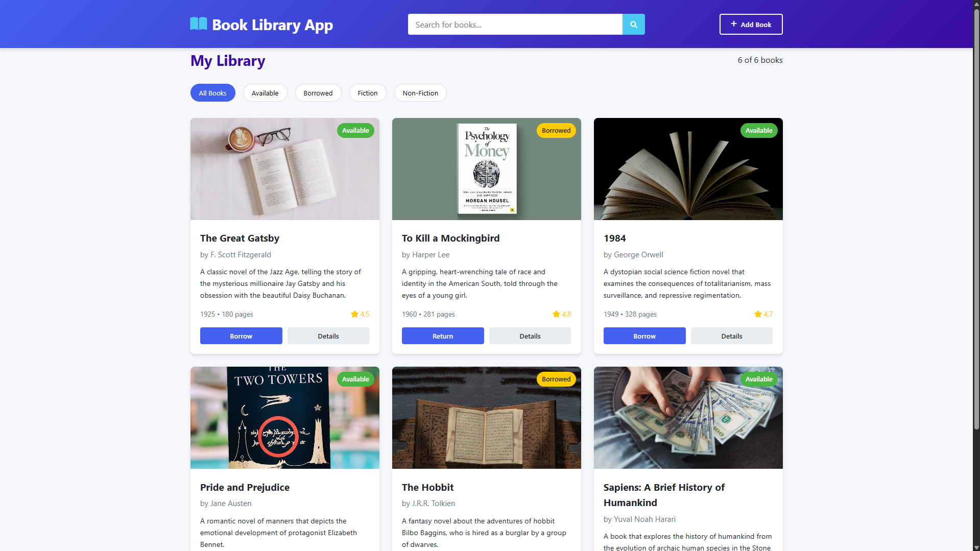Viewport: 980px width, 551px height.
Task: Click the 1984 star rating icon
Action: coord(758,314)
